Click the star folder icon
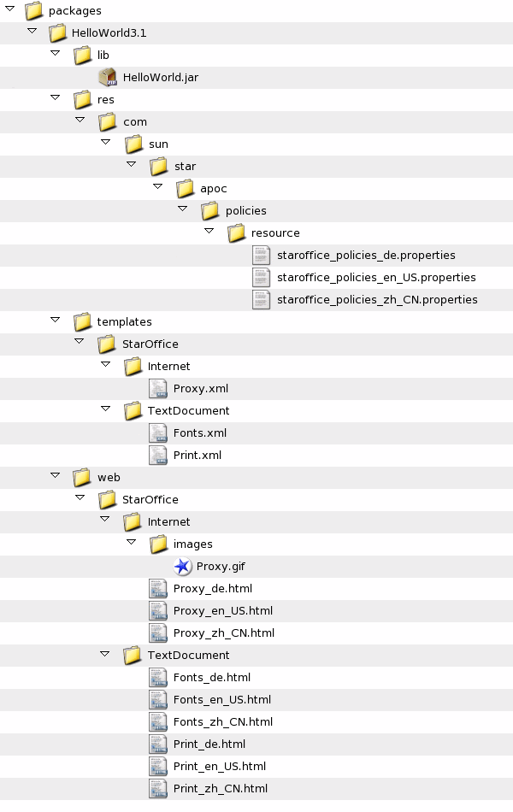The image size is (513, 812). pyautogui.click(x=158, y=166)
